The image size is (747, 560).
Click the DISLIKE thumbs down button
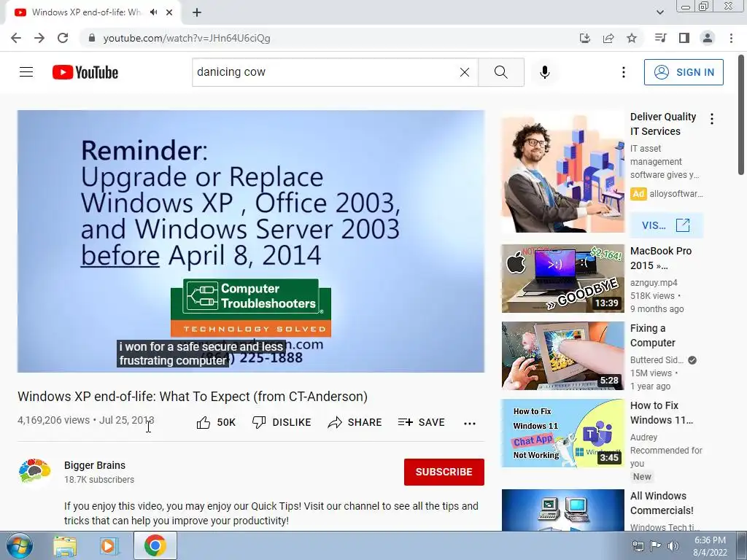point(282,422)
